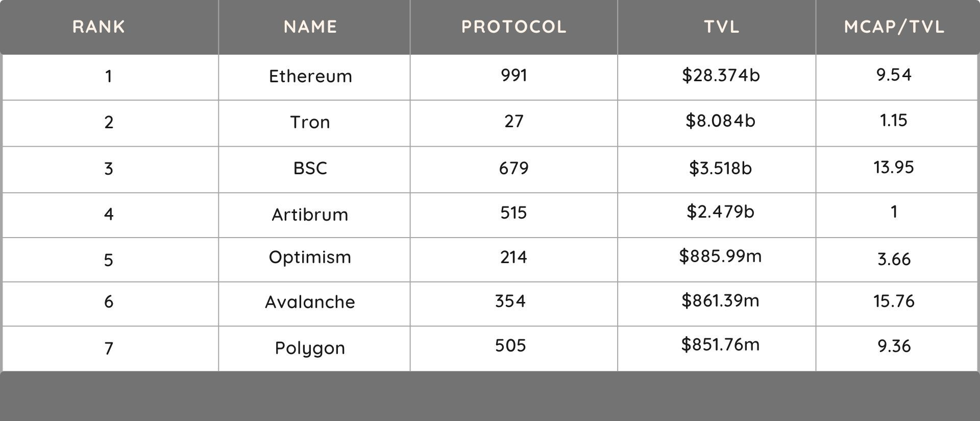Click the BSC name cell
This screenshot has width=980, height=421.
tap(310, 168)
